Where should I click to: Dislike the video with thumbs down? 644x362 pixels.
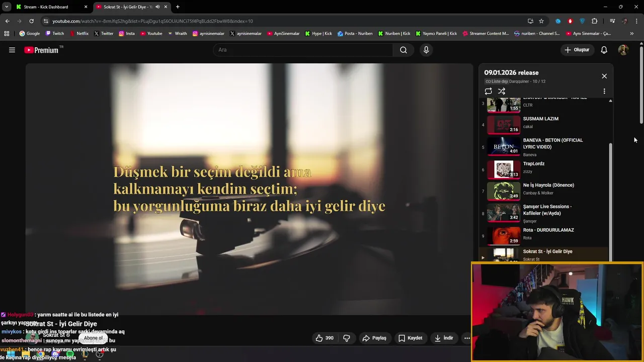[x=347, y=338]
